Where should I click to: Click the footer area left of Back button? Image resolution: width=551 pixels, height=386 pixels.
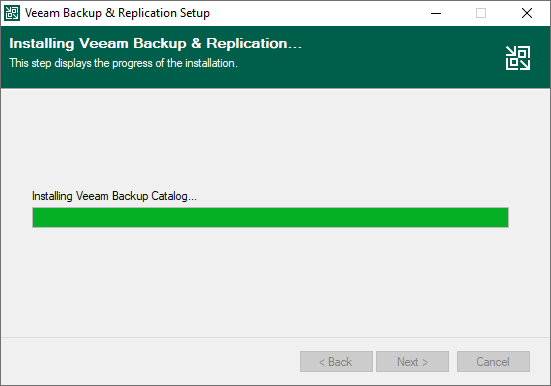[x=150, y=361]
